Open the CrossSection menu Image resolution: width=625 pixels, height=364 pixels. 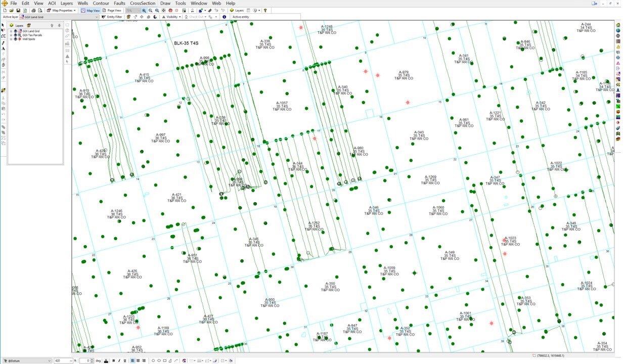(x=142, y=3)
